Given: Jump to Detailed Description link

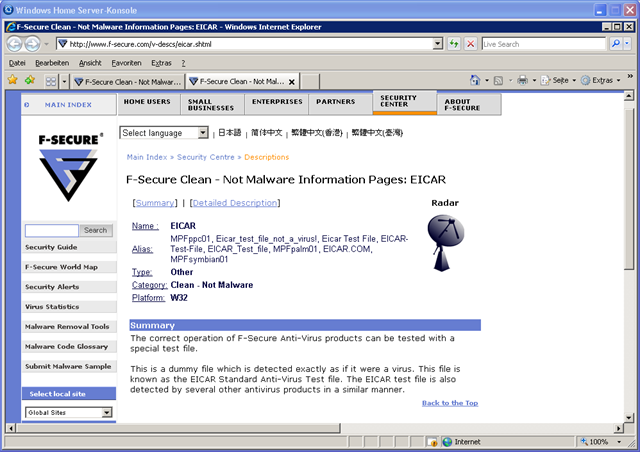Looking at the screenshot, I should coord(235,203).
